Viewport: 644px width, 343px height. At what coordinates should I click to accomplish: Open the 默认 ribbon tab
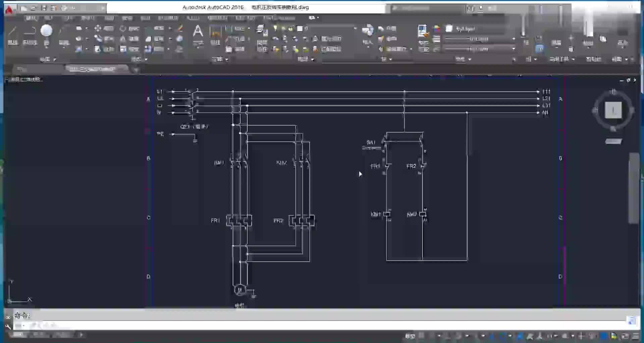click(32, 18)
